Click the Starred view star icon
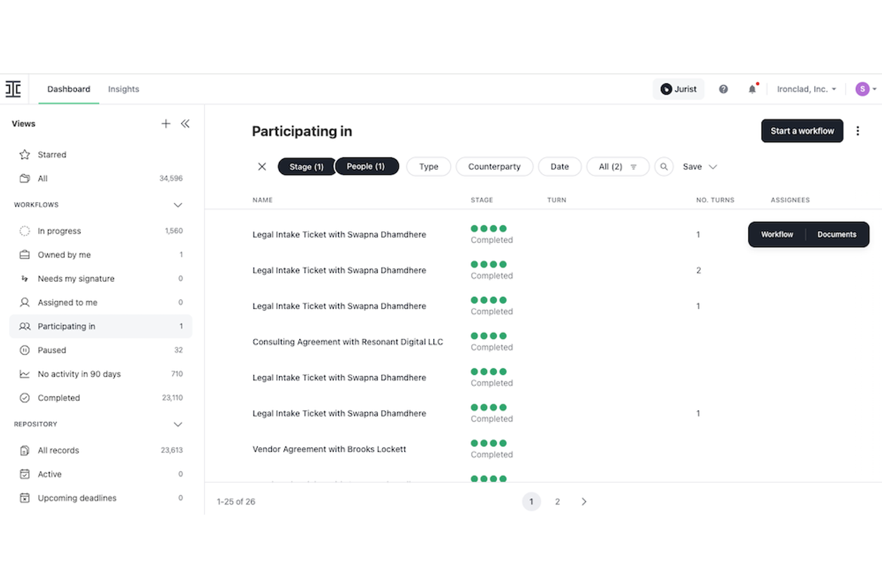 24,154
